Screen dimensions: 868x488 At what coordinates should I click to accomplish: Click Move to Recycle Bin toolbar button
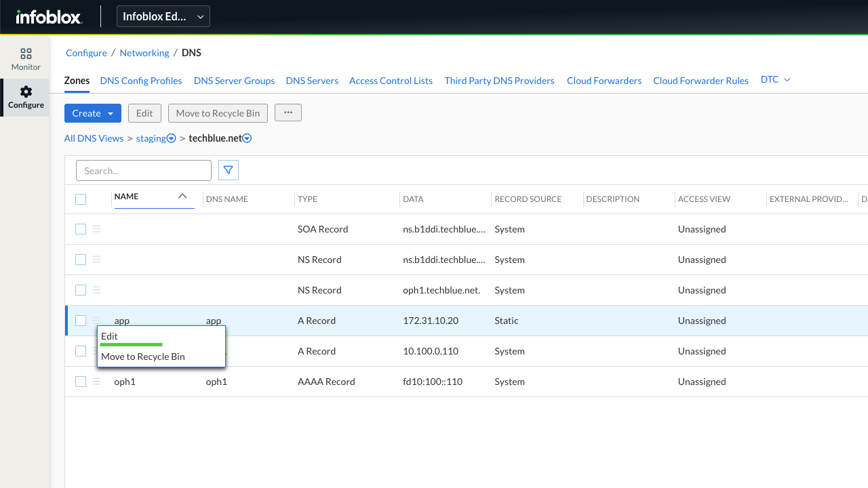pyautogui.click(x=218, y=113)
